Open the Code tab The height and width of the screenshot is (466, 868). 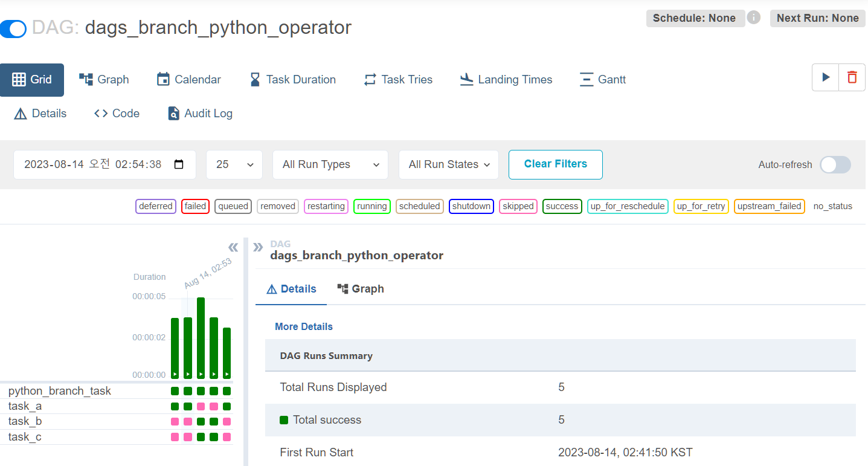(117, 114)
